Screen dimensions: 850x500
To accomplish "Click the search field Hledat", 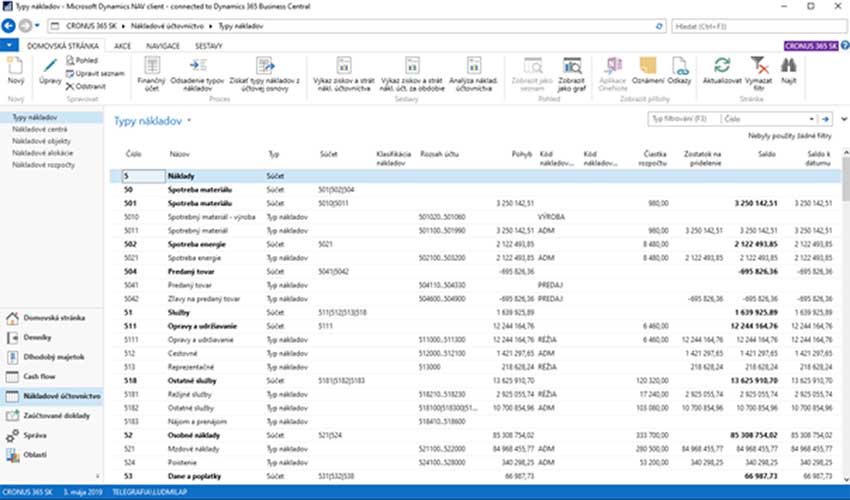I will [x=759, y=26].
